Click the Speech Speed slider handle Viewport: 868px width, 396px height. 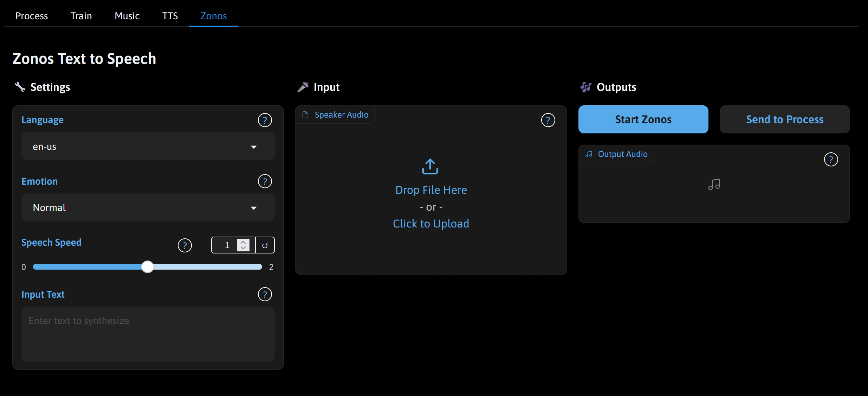click(x=148, y=267)
